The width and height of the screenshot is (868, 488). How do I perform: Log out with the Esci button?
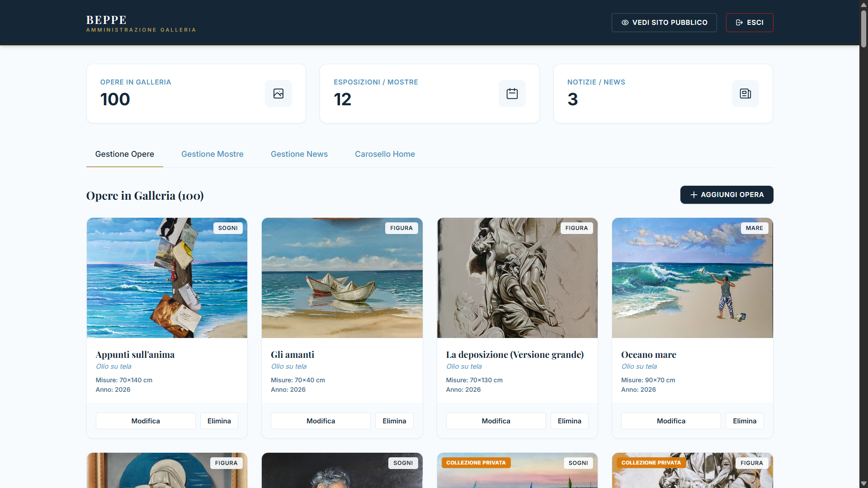tap(750, 23)
